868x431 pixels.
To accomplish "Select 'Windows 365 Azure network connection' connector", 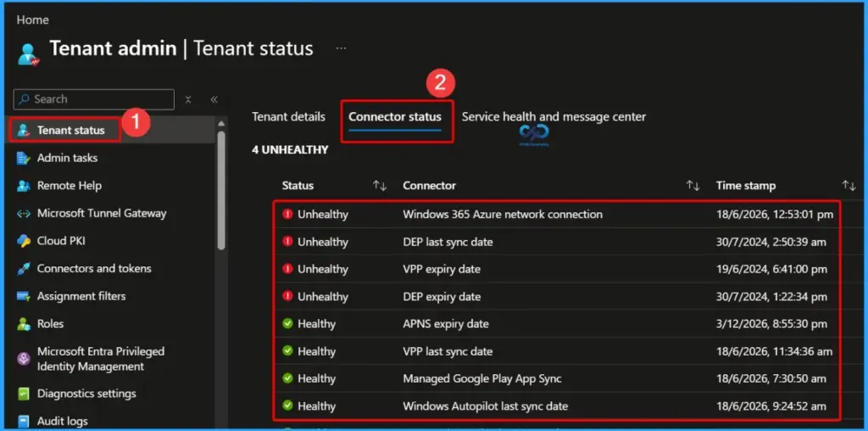I will click(503, 214).
